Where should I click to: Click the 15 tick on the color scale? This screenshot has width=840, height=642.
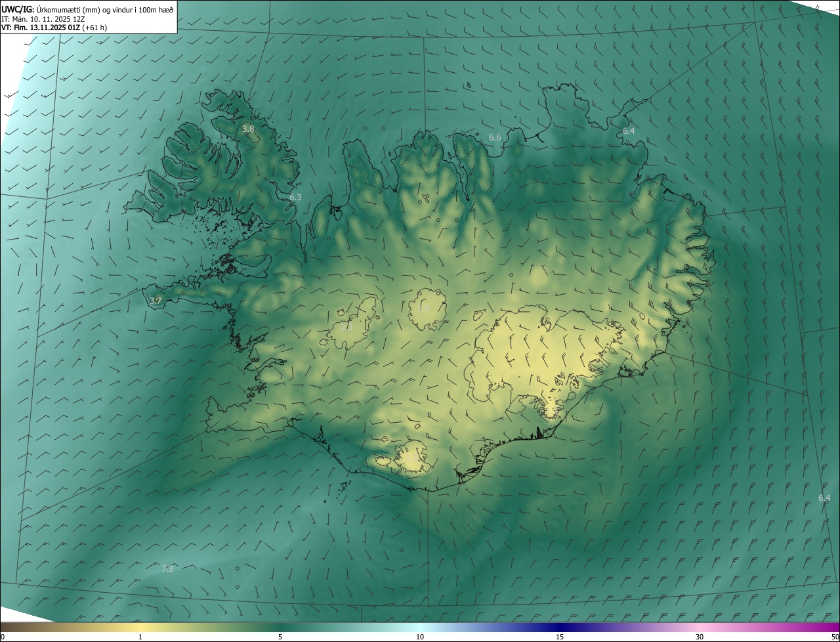[560, 637]
